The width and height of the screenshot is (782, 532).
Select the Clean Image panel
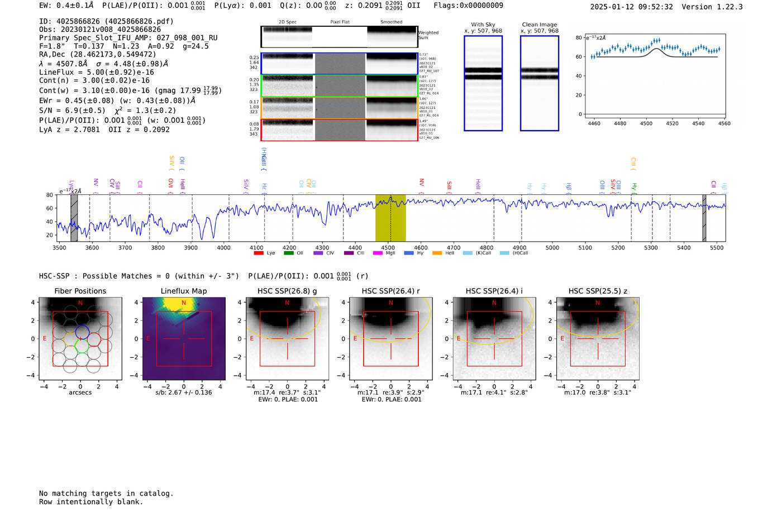click(540, 83)
